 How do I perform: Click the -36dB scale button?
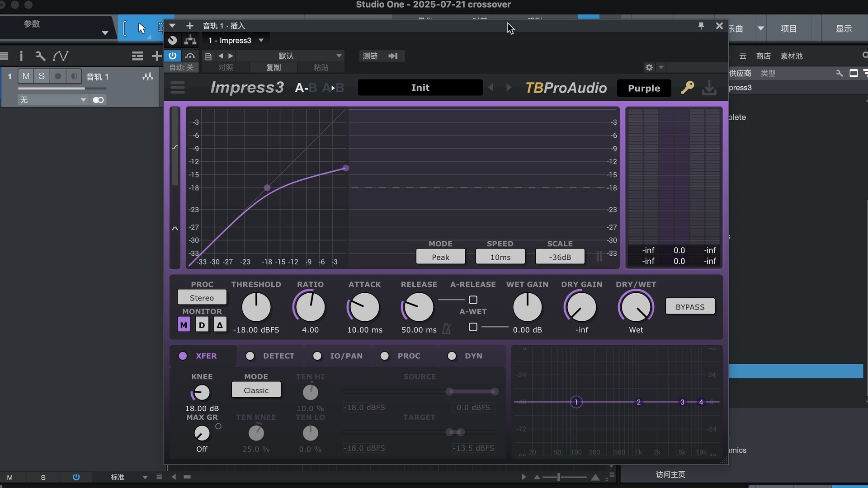pyautogui.click(x=560, y=257)
